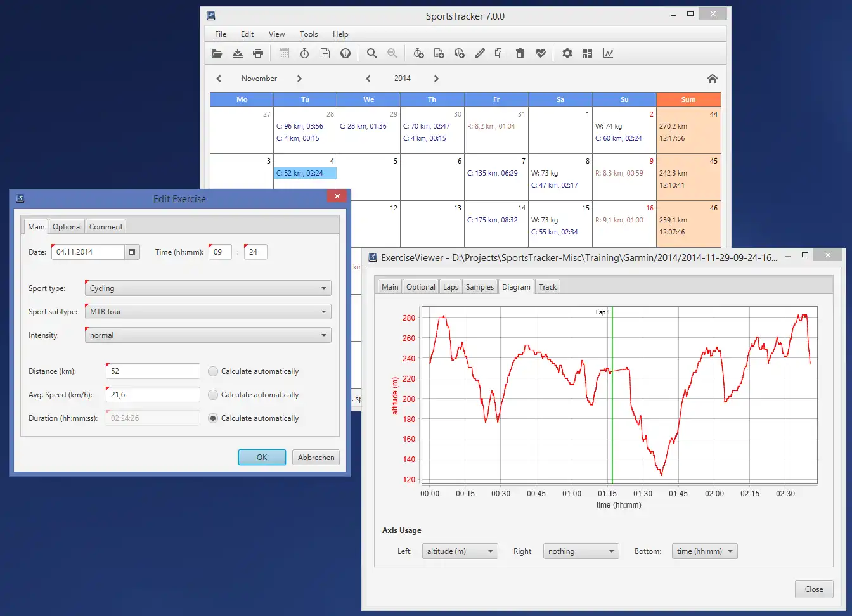Enable Calculate automatically for Distance
Screen dimensions: 852x616
pyautogui.click(x=214, y=371)
